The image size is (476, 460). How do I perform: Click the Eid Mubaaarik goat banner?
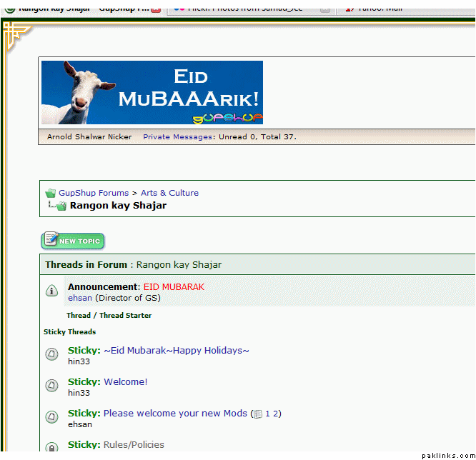(x=152, y=92)
